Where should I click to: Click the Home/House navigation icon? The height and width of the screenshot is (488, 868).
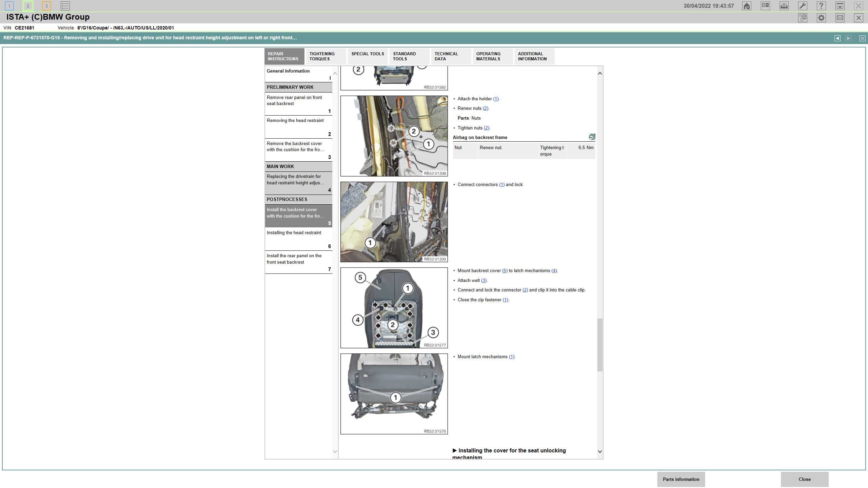747,6
